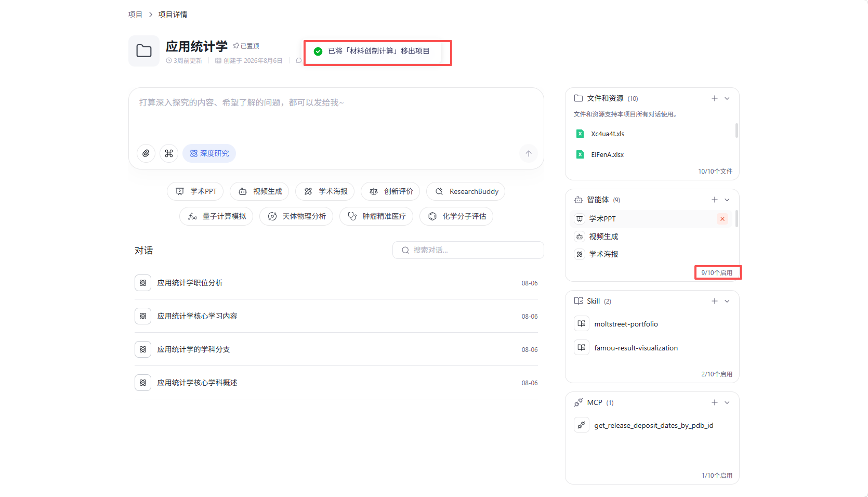Image resolution: width=868 pixels, height=497 pixels.
Task: Remove 学术PPT agent with red X
Action: click(722, 219)
